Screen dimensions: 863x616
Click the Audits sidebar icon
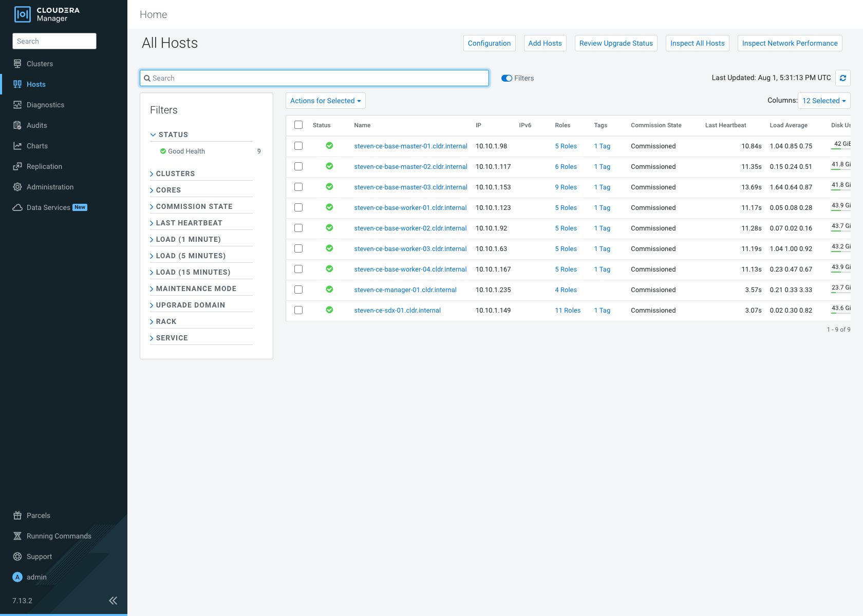point(17,125)
